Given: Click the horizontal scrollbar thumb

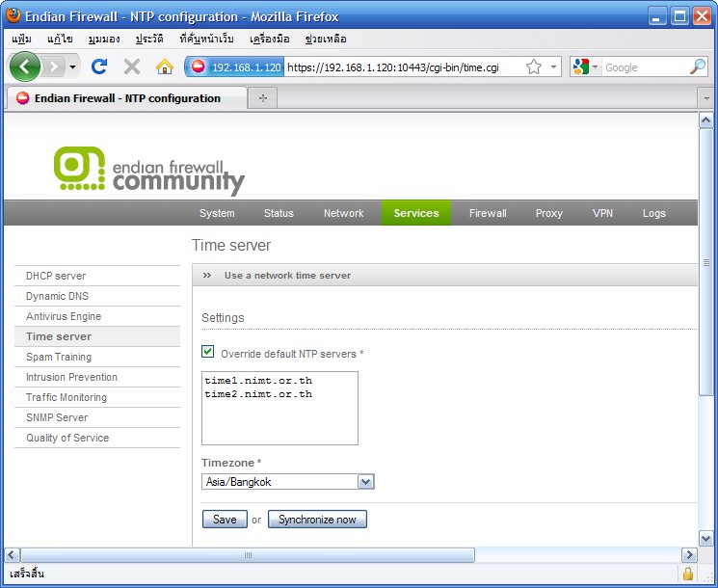Looking at the screenshot, I should click(248, 555).
